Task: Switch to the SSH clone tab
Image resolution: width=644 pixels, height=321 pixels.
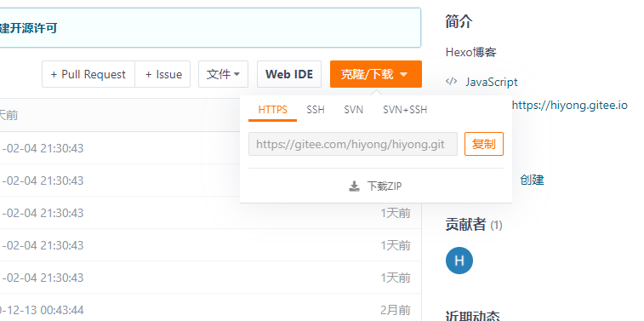Action: [316, 110]
